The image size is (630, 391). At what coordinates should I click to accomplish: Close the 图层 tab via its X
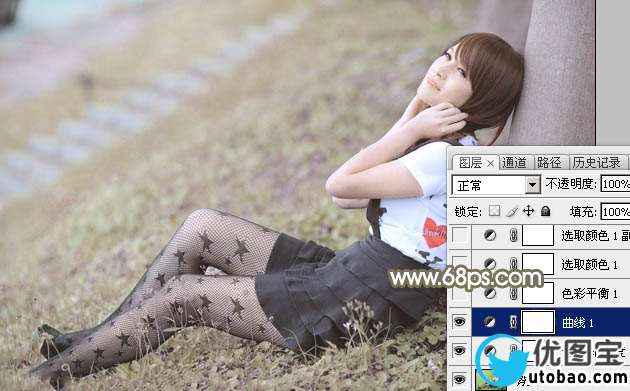tap(490, 164)
